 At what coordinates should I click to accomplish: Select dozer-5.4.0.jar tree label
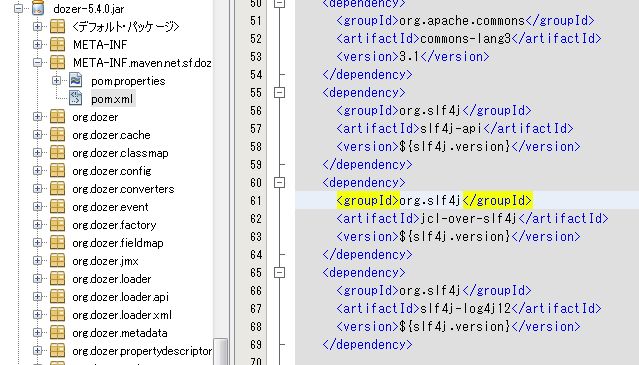(89, 9)
